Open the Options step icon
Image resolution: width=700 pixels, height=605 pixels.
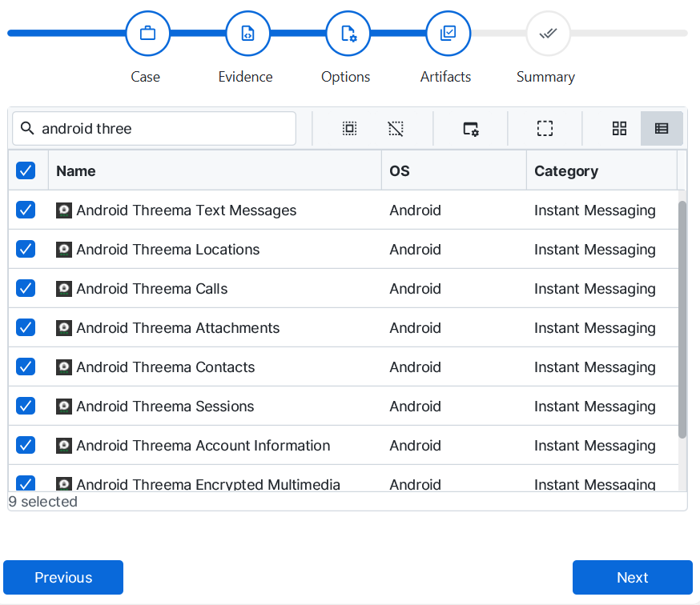click(x=348, y=34)
